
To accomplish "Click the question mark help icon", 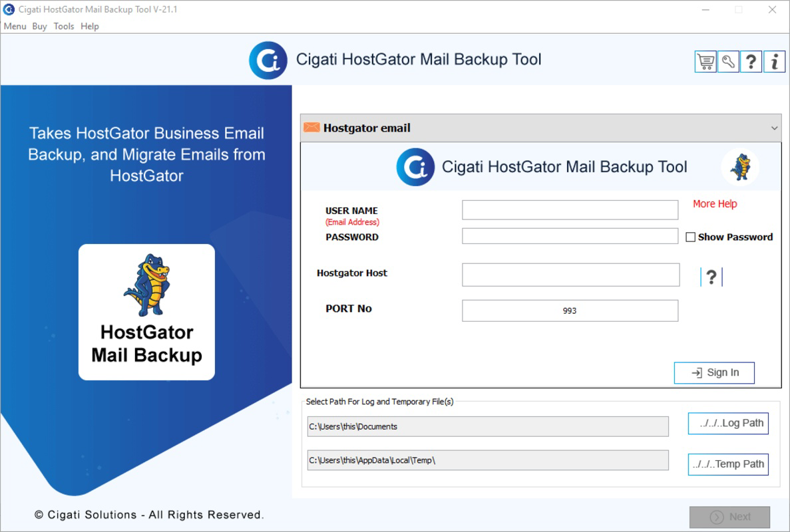I will 751,61.
